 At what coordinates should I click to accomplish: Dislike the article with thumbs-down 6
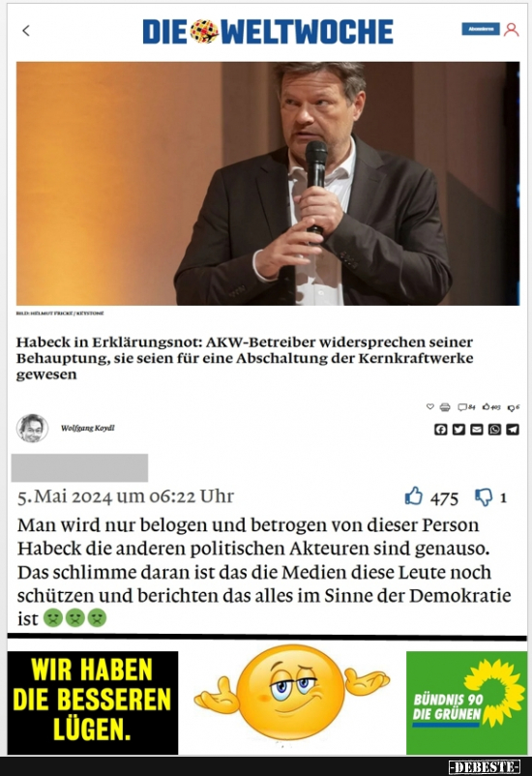(x=514, y=407)
